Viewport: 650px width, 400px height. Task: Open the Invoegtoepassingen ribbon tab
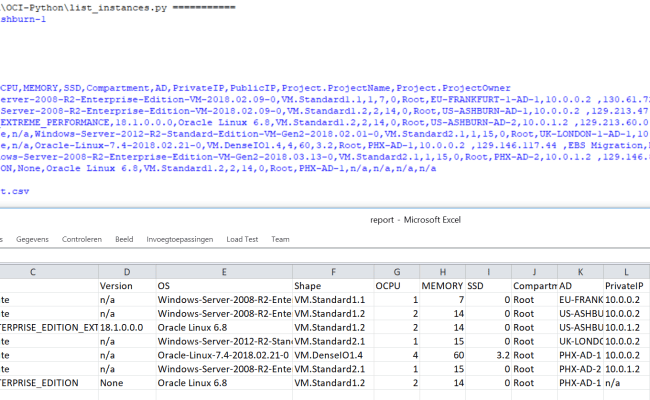[179, 239]
